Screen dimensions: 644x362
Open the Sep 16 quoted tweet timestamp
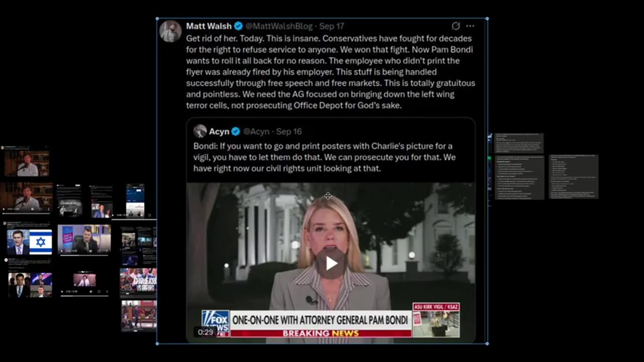[x=289, y=132]
